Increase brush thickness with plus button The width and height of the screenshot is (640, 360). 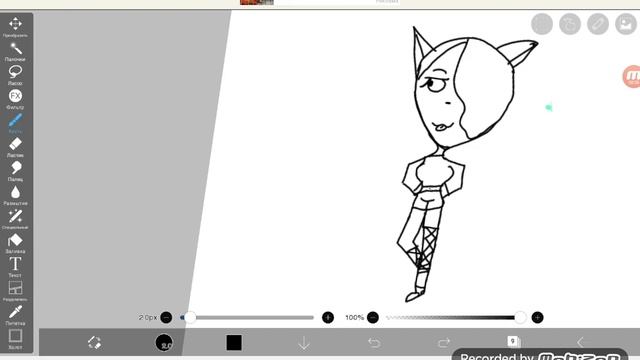coord(328,317)
